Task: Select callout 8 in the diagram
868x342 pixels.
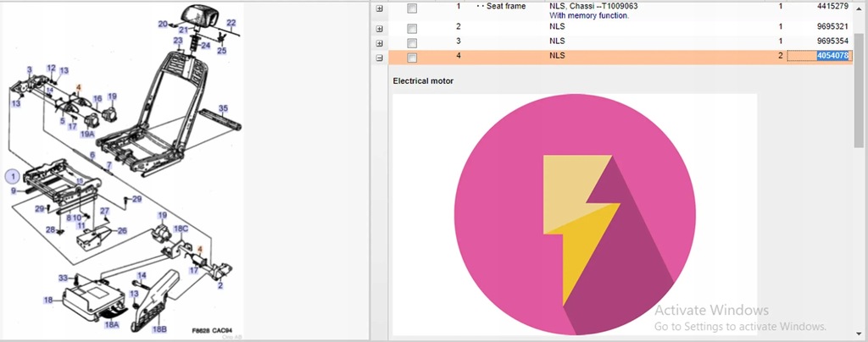Action: (x=69, y=218)
